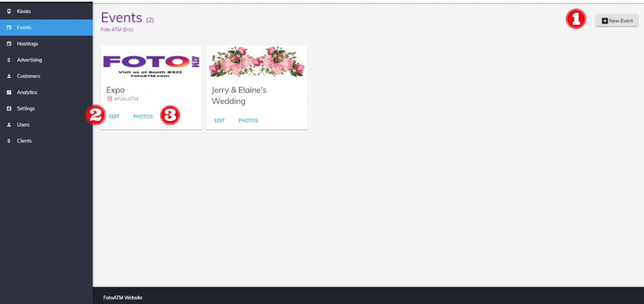Go to the Customers section
Image resolution: width=644 pixels, height=304 pixels.
pos(46,76)
